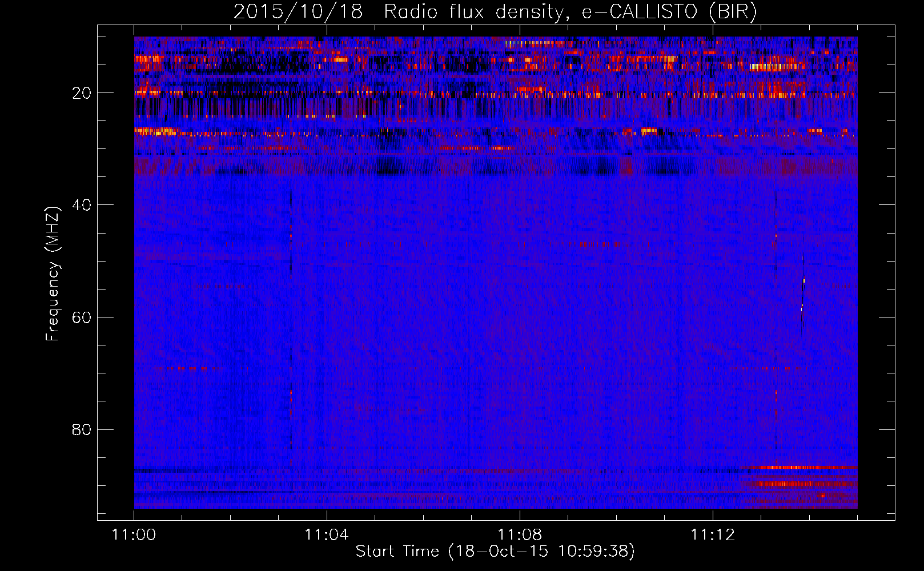The height and width of the screenshot is (571, 924).
Task: Click the '11:12' time tick label
Action: 713,535
